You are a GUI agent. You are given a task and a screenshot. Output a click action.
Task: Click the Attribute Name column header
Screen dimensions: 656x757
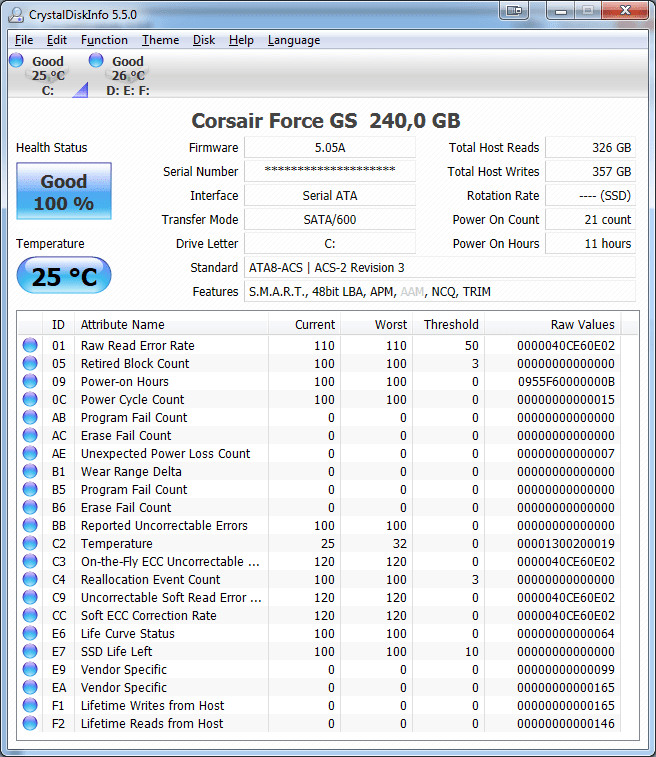tap(171, 324)
